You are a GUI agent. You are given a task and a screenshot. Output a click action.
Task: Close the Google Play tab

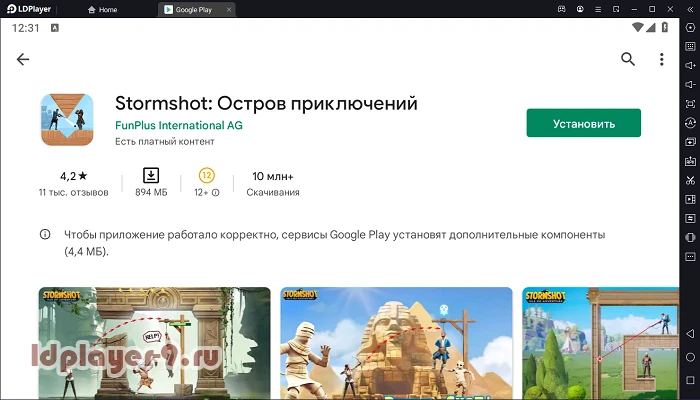click(229, 9)
